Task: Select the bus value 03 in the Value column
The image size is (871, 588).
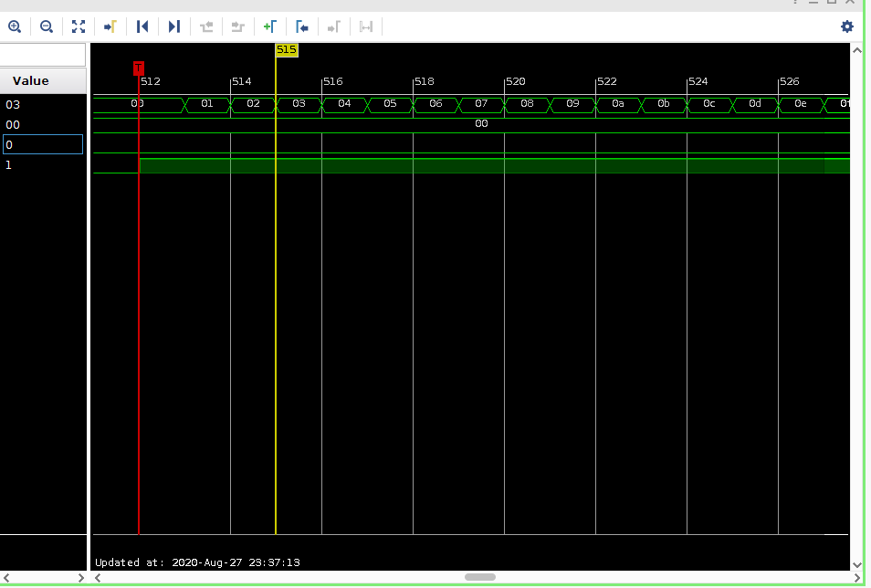Action: [x=11, y=104]
